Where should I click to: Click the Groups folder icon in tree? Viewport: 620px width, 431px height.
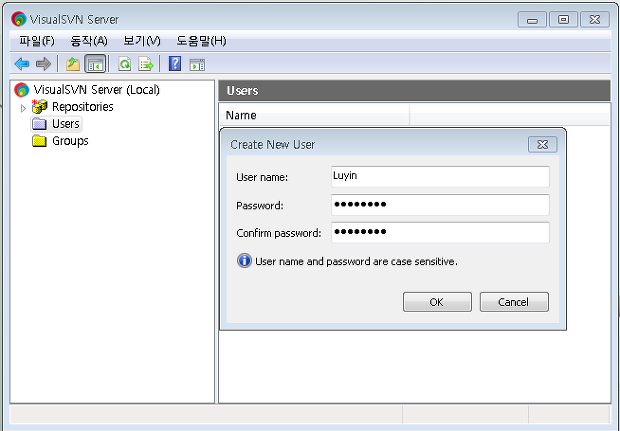(39, 141)
